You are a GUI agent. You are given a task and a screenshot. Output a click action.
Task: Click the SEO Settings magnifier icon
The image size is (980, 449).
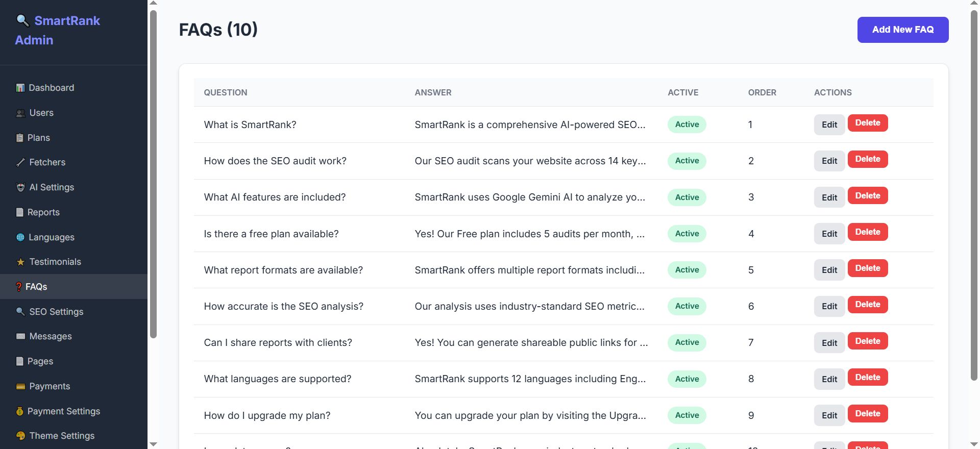tap(20, 311)
